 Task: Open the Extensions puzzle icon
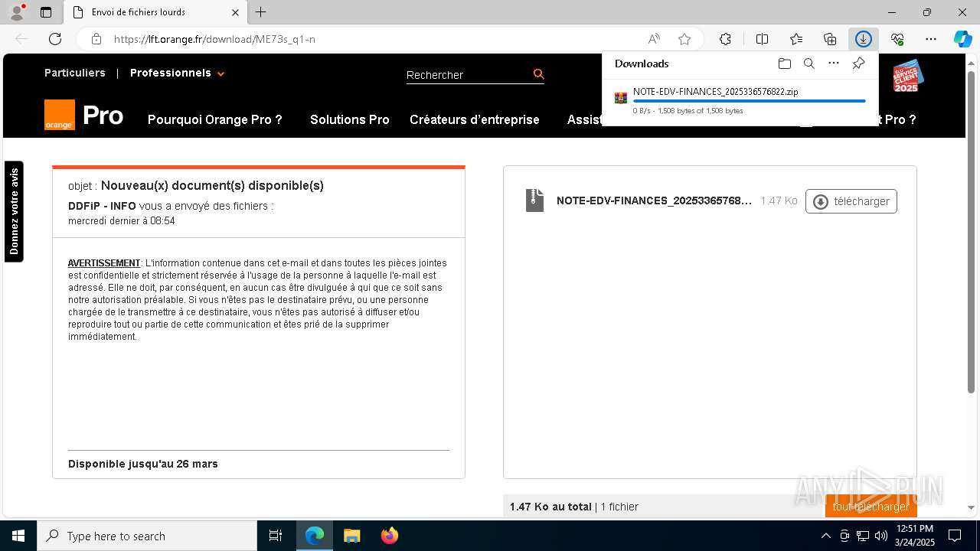725,39
